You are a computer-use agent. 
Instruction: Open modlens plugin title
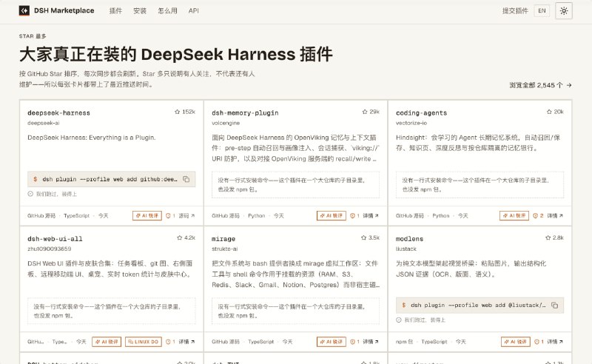409,239
